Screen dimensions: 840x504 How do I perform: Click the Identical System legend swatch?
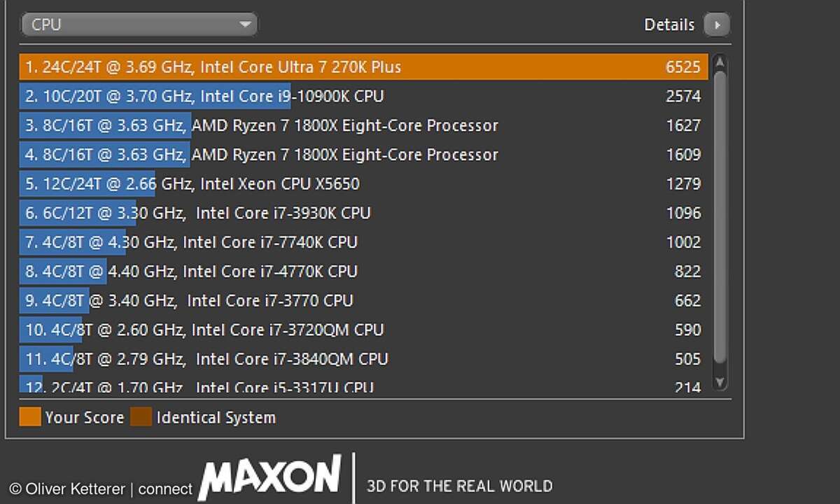(139, 417)
